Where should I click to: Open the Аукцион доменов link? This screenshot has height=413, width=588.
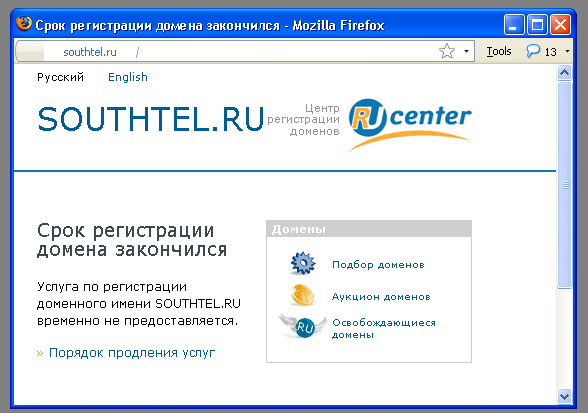tap(381, 297)
